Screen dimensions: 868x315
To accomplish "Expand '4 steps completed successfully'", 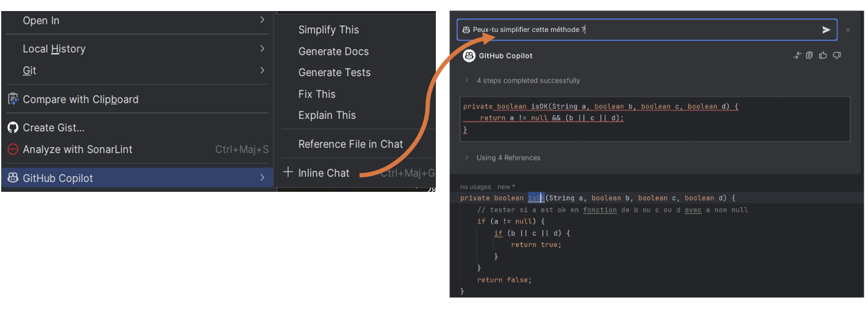I will click(x=466, y=80).
